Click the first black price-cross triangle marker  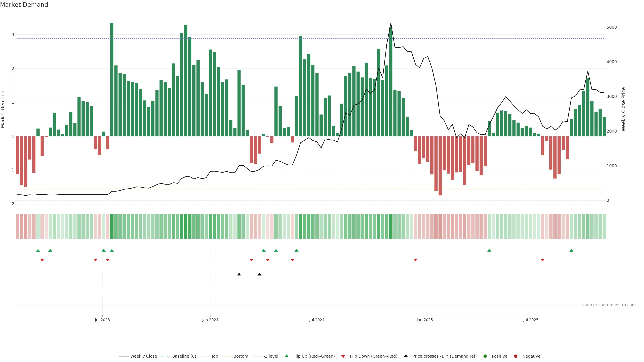coord(239,274)
